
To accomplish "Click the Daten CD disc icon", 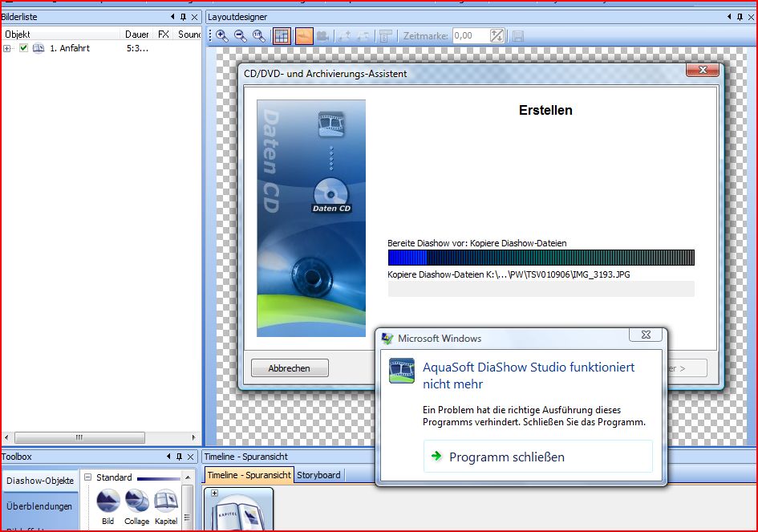I will click(x=331, y=193).
